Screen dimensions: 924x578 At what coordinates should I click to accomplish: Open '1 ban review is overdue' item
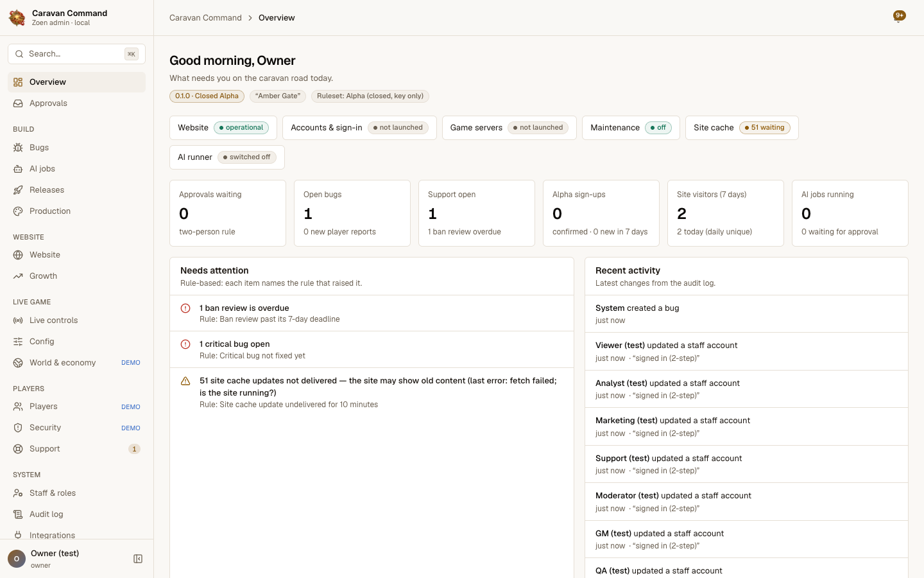pos(372,313)
